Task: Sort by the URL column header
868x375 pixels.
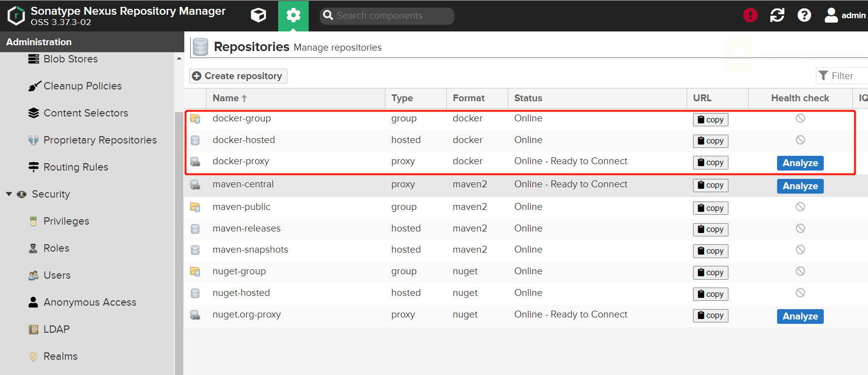Action: [x=718, y=98]
